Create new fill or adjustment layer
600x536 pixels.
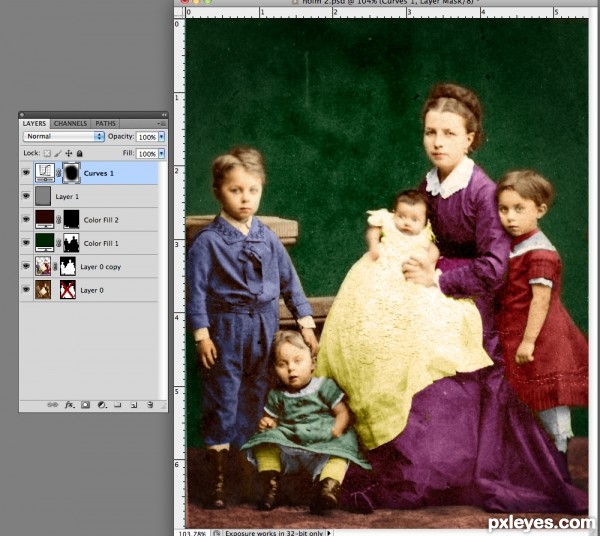(x=102, y=405)
